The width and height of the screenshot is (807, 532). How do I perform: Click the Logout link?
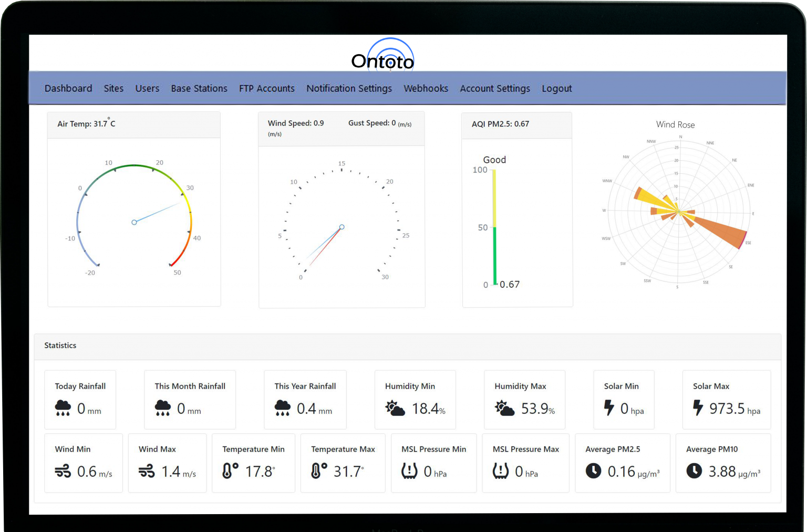[x=556, y=88]
